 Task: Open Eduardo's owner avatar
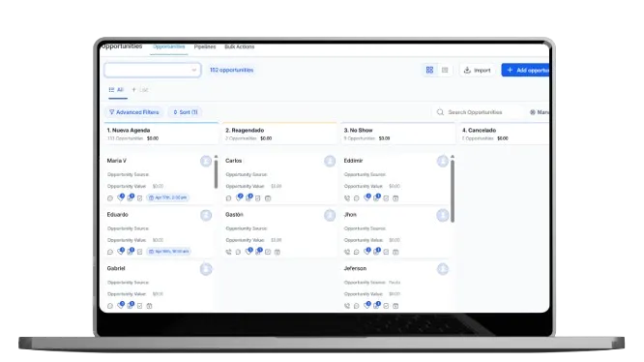click(206, 215)
